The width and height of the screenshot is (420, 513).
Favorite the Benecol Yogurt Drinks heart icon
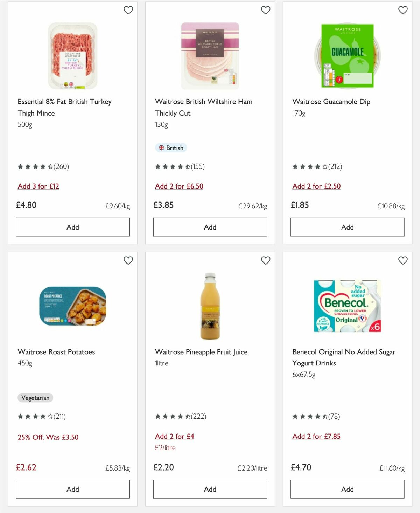tap(403, 261)
